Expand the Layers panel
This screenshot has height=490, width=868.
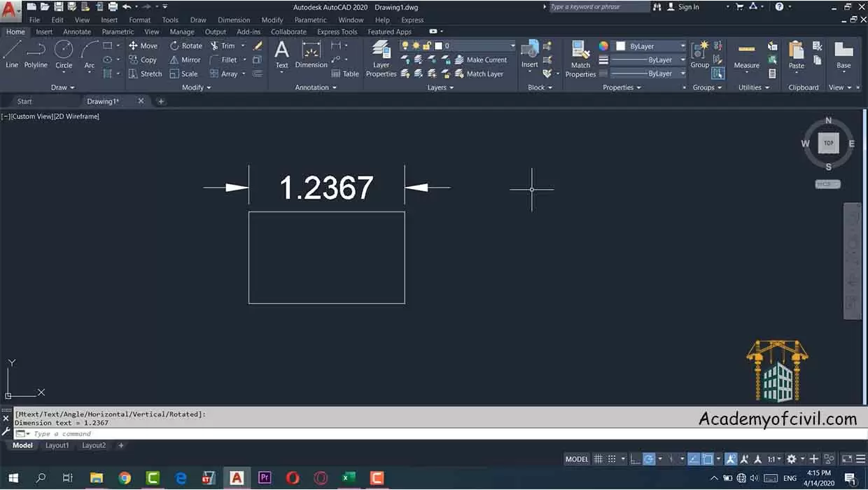coord(440,87)
